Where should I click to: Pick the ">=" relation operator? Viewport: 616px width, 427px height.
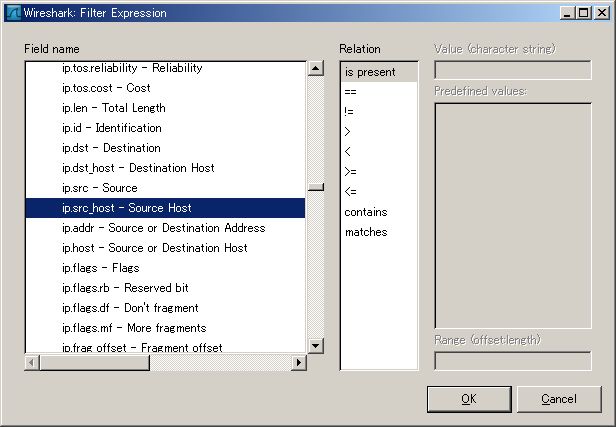pyautogui.click(x=379, y=172)
